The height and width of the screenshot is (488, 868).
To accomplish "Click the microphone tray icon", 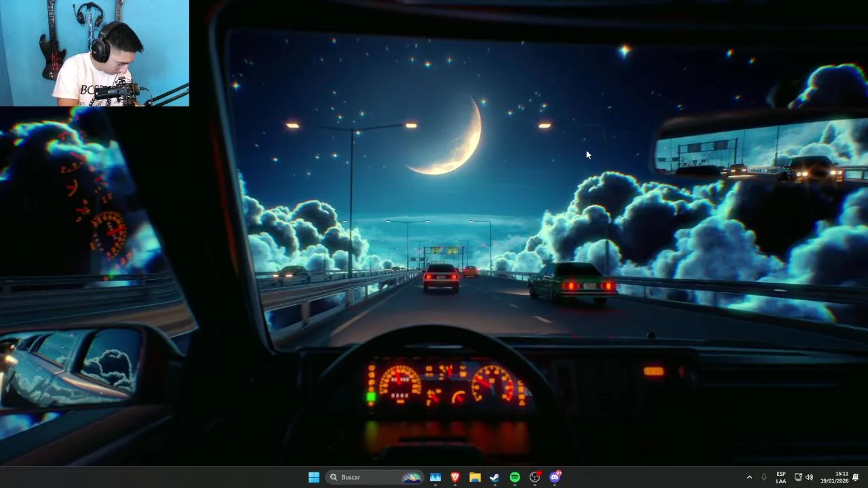I will click(764, 477).
